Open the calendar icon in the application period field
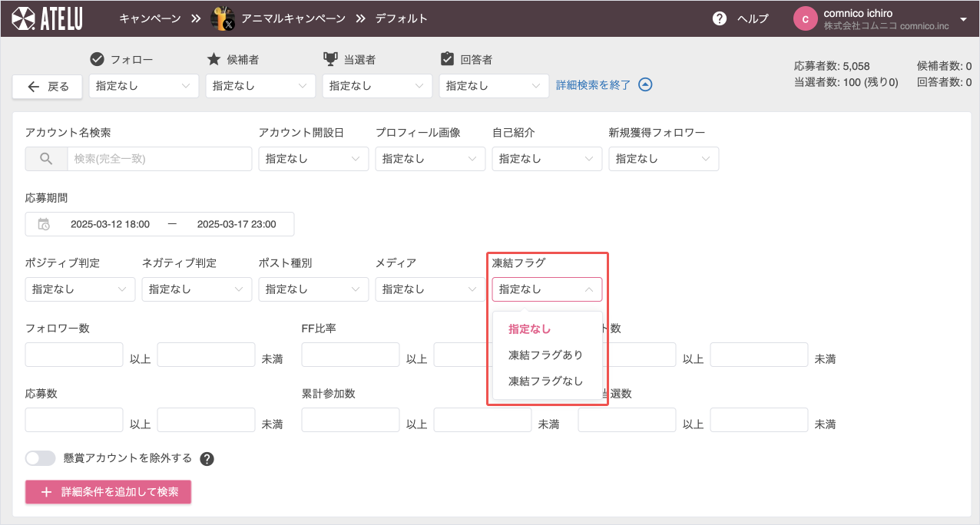This screenshot has height=525, width=980. click(45, 224)
